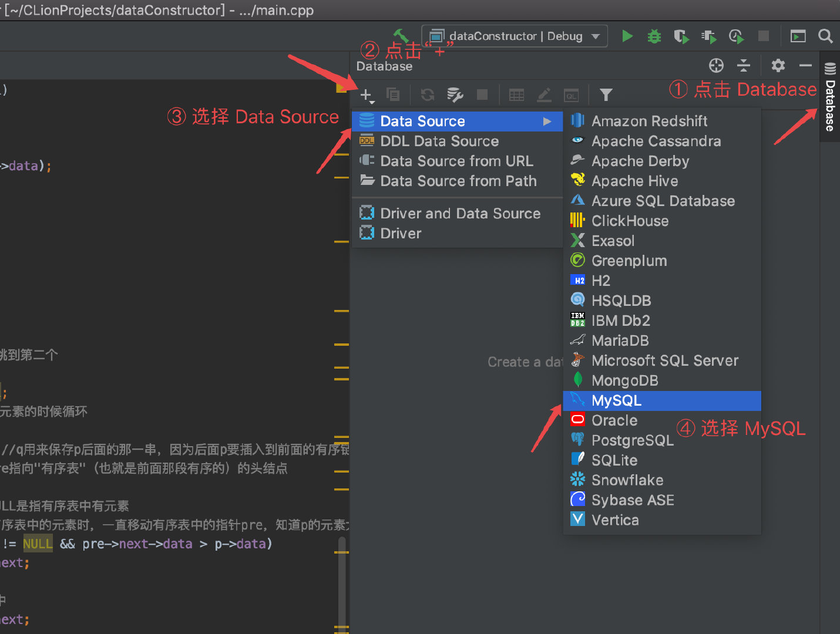The width and height of the screenshot is (840, 634).
Task: Select SQLite
Action: 662,461
